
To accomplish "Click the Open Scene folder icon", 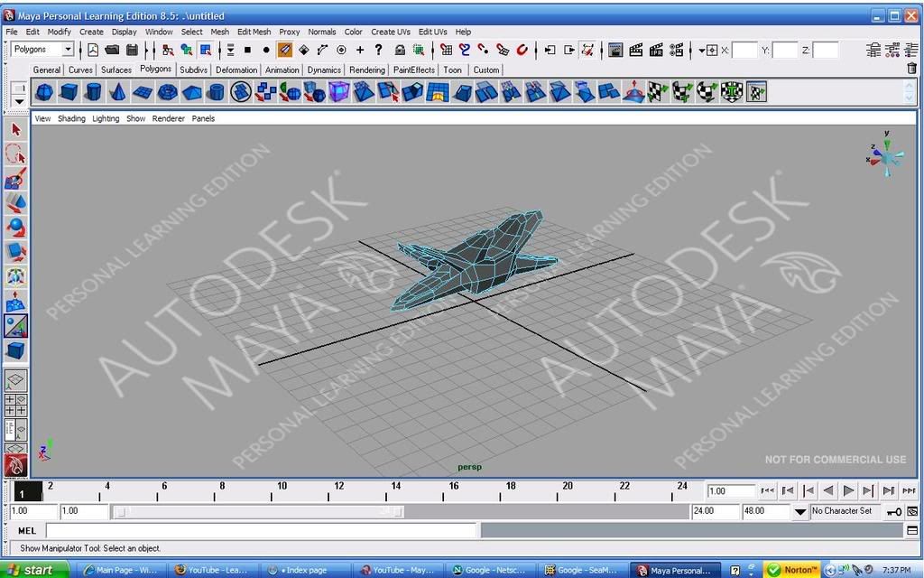I will click(112, 51).
